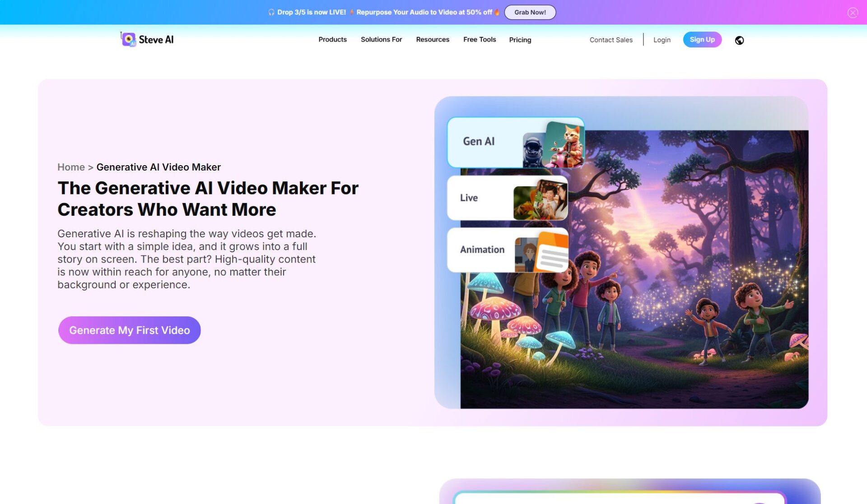
Task: Open the Free Tools menu
Action: (479, 40)
